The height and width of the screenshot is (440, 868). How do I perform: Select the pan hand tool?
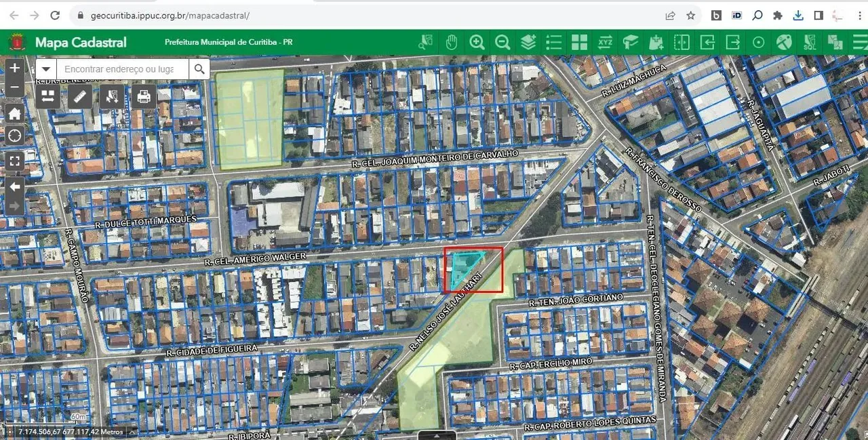pos(452,42)
